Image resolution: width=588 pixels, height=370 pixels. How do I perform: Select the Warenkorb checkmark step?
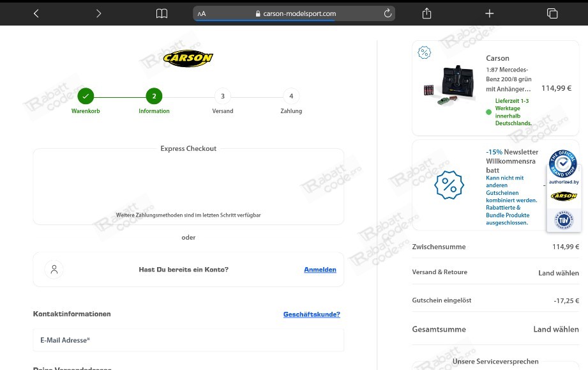pos(86,96)
